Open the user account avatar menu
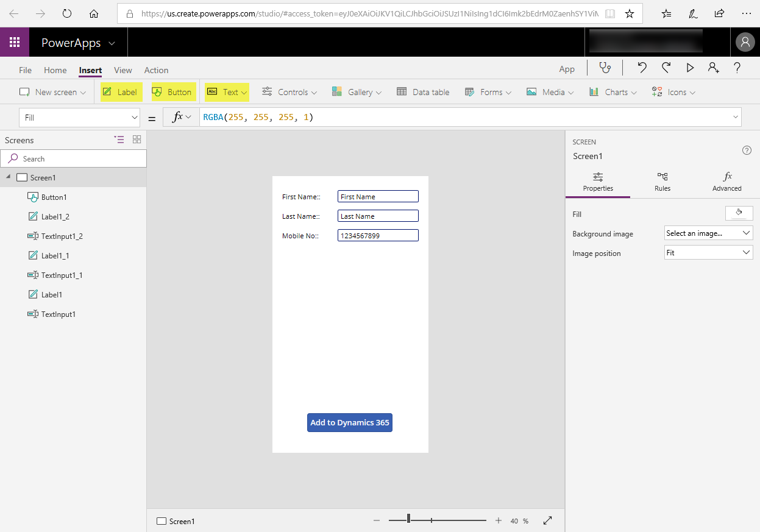 click(745, 42)
